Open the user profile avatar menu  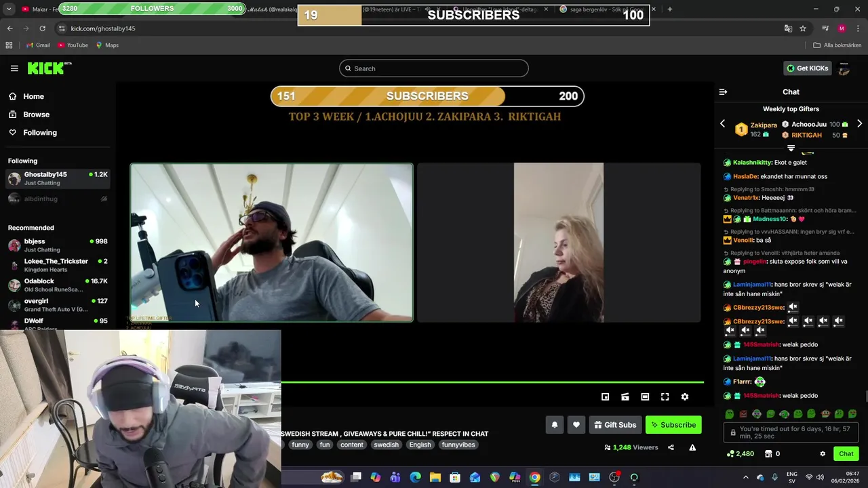[x=844, y=68]
